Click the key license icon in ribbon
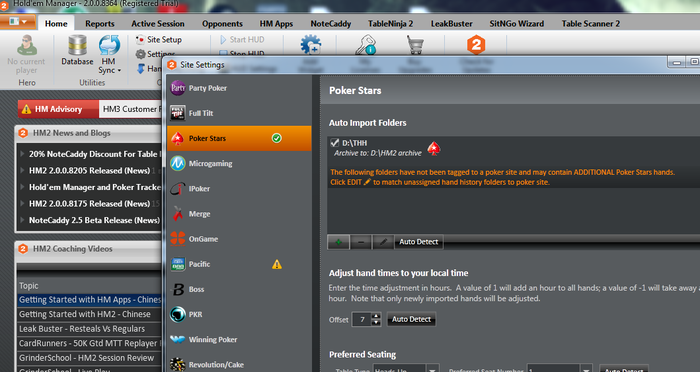The width and height of the screenshot is (700, 372). tap(365, 45)
